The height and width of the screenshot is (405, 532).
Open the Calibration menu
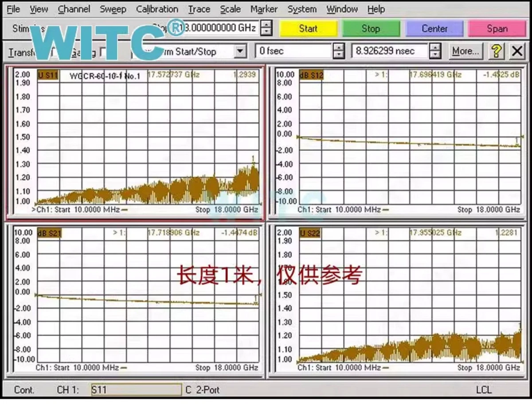click(x=157, y=9)
